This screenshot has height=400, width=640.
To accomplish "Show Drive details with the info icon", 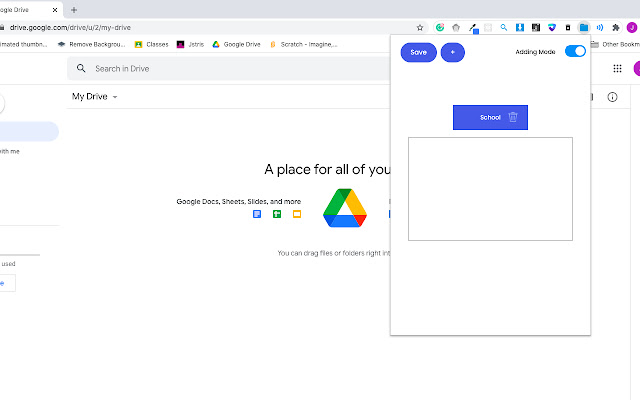I will point(612,97).
